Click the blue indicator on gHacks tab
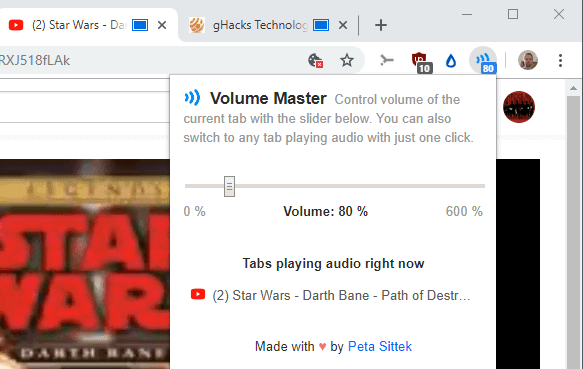Screen dimensions: 583x369 pos(321,25)
